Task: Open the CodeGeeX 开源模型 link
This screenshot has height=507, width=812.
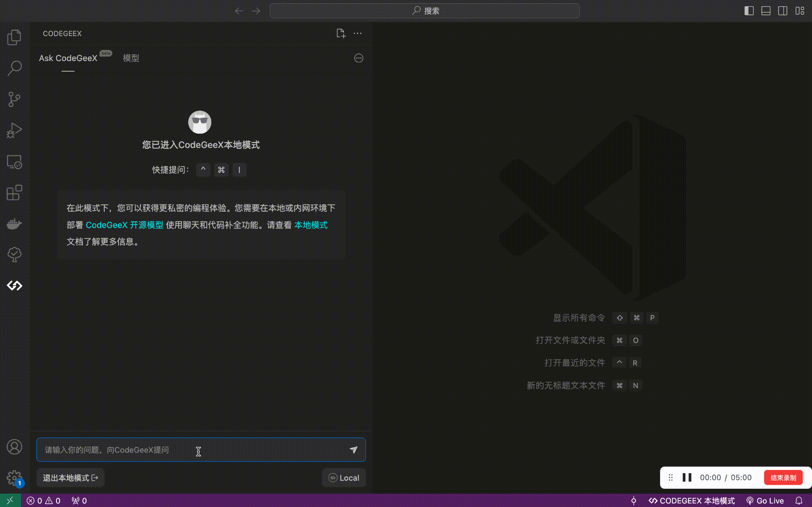Action: click(x=125, y=225)
